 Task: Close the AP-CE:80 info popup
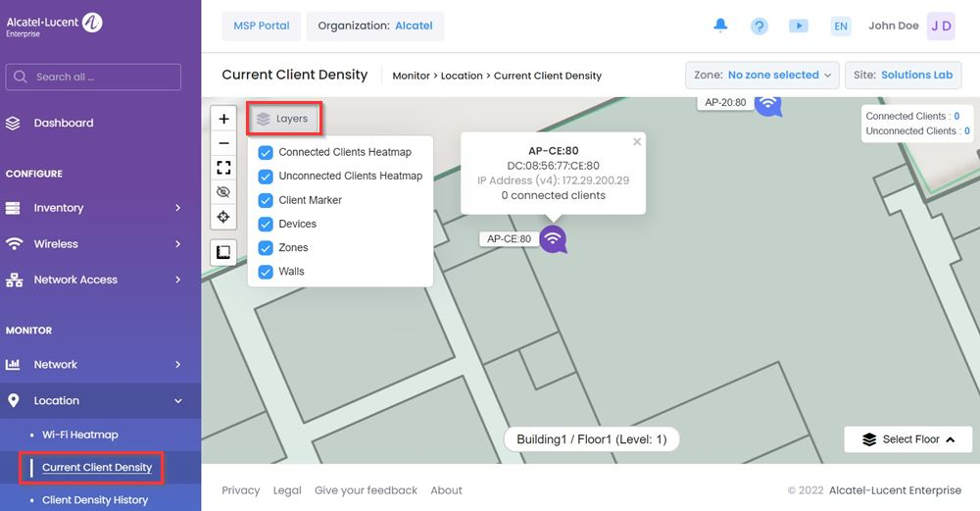coord(637,142)
